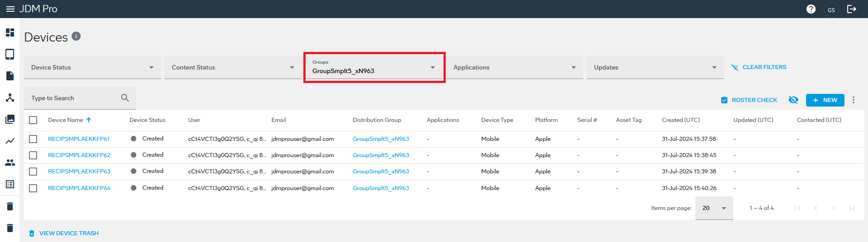
Task: Click the info icon beside Devices title
Action: [76, 36]
